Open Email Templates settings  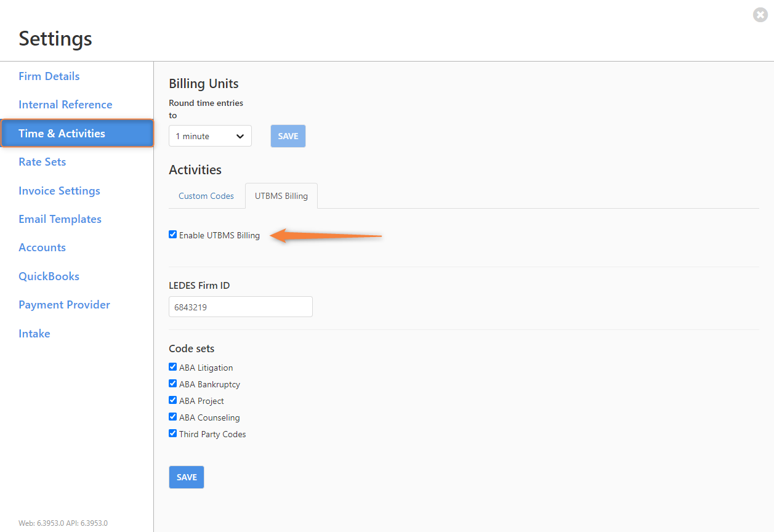tap(60, 219)
